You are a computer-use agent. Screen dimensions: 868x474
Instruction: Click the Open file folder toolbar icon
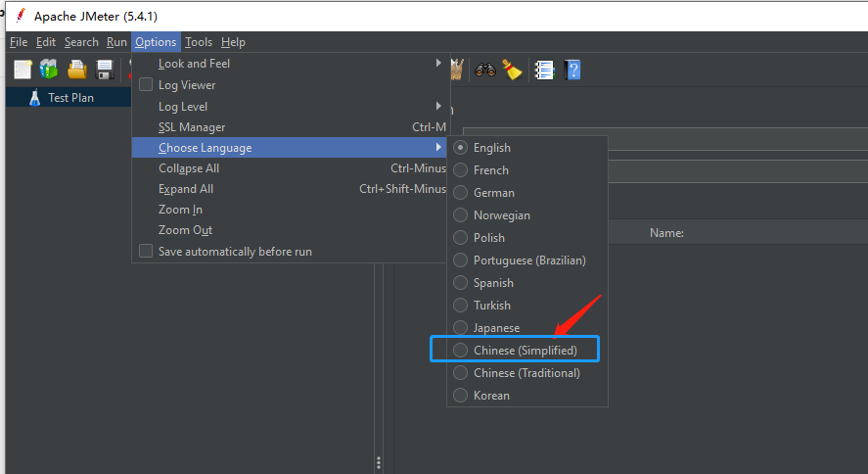[77, 70]
